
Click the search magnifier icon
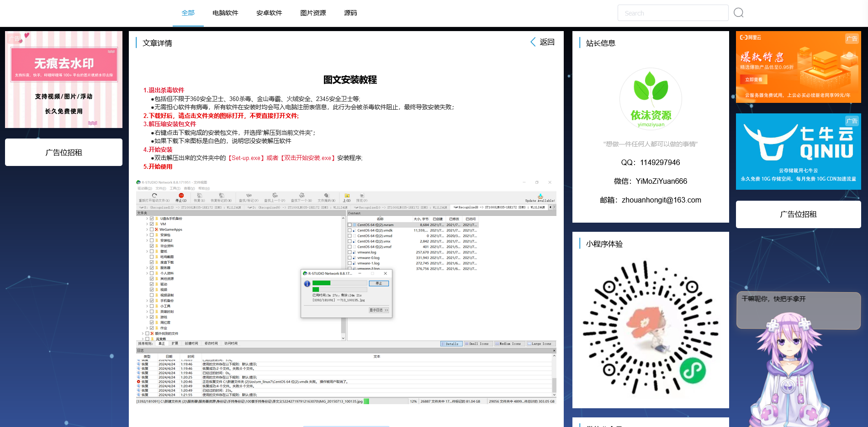(738, 13)
